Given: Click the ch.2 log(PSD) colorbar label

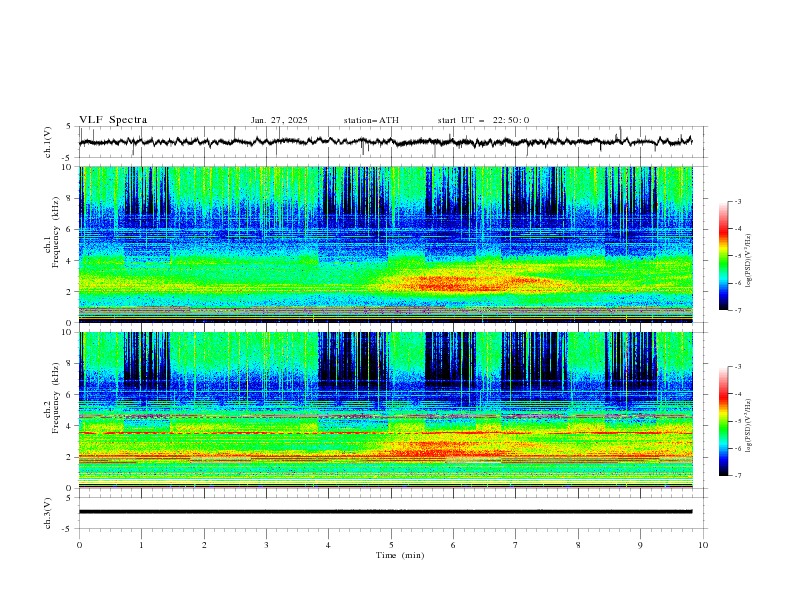Looking at the screenshot, I should pos(749,425).
